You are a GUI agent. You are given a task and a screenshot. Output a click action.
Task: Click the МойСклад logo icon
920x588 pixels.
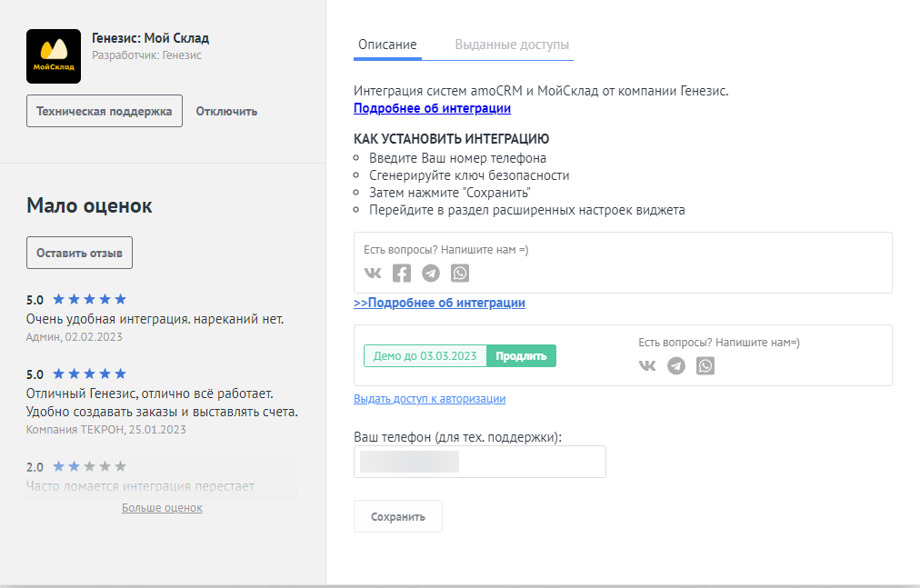[x=54, y=55]
